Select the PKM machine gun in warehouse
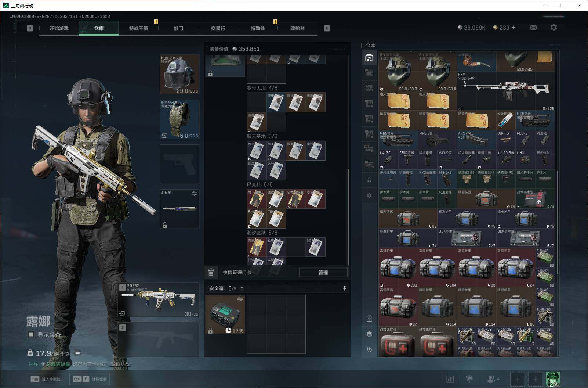588x388 pixels. pyautogui.click(x=506, y=91)
